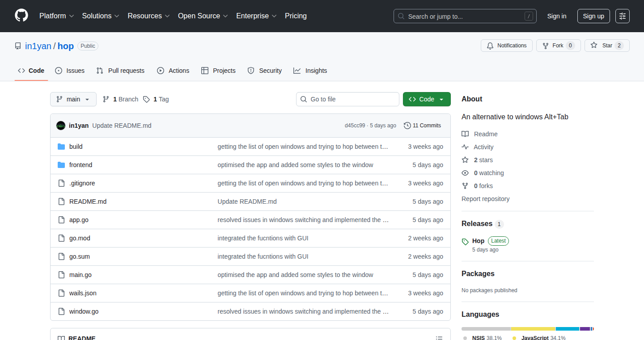This screenshot has width=644, height=340.
Task: Click the .gitignore file icon
Action: point(61,183)
